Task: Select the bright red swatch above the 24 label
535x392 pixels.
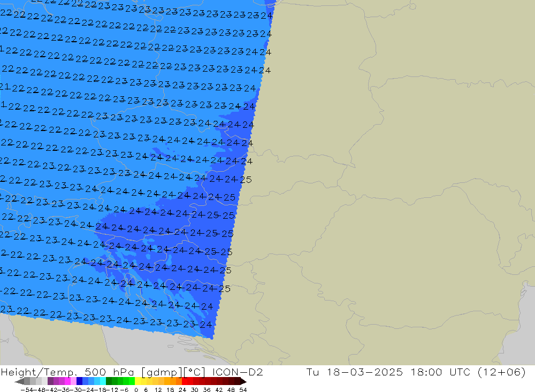Action: click(185, 381)
